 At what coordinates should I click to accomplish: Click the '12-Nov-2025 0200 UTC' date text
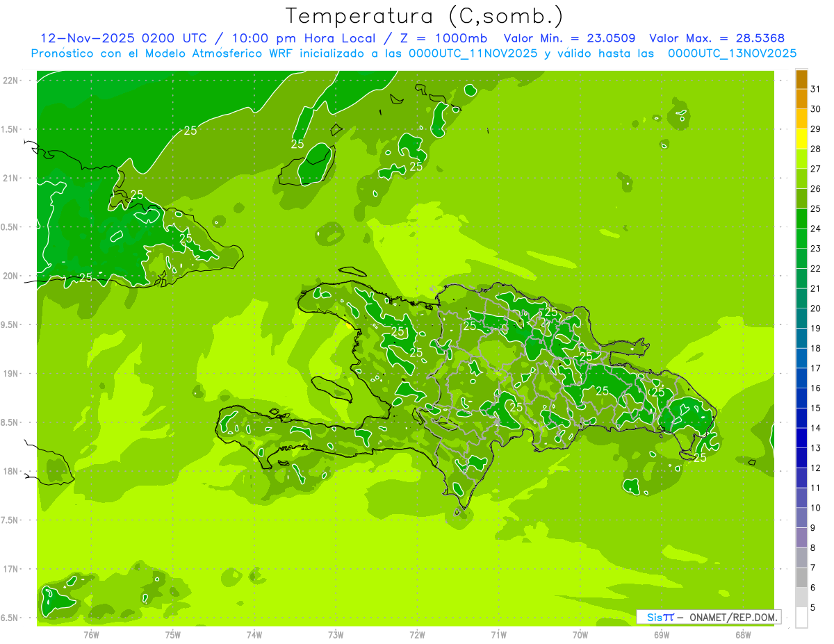point(124,38)
